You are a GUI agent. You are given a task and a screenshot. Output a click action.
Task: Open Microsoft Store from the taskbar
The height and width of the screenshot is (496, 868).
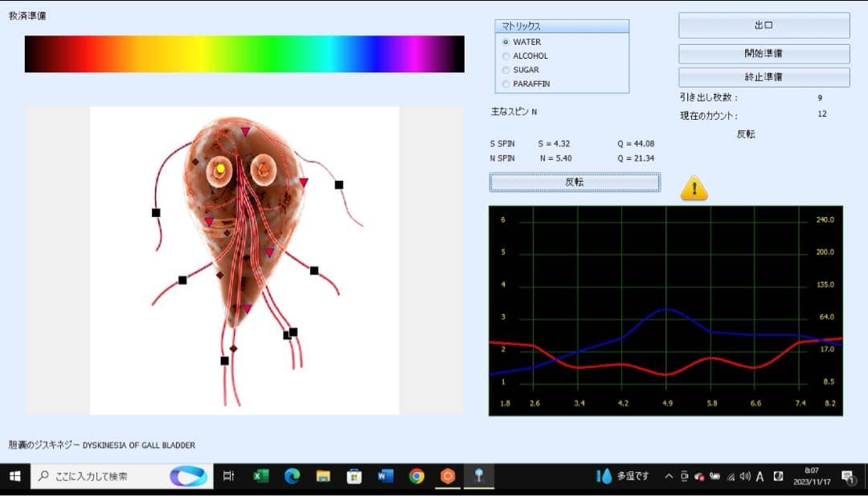(x=354, y=476)
